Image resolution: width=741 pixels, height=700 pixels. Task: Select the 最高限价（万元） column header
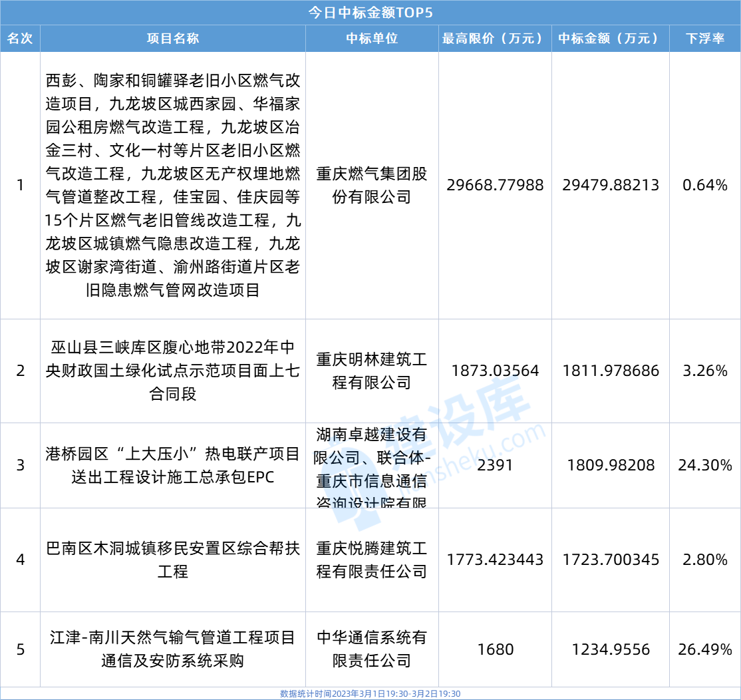click(x=495, y=39)
